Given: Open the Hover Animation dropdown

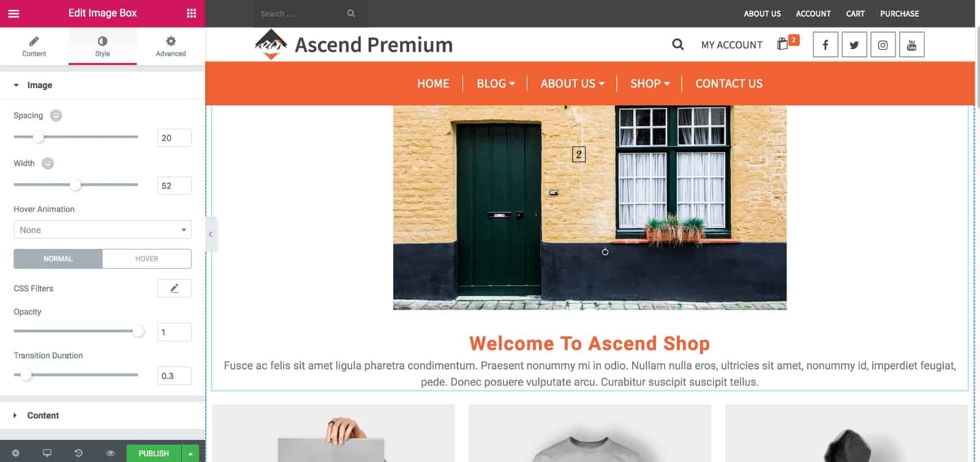Looking at the screenshot, I should pyautogui.click(x=102, y=230).
